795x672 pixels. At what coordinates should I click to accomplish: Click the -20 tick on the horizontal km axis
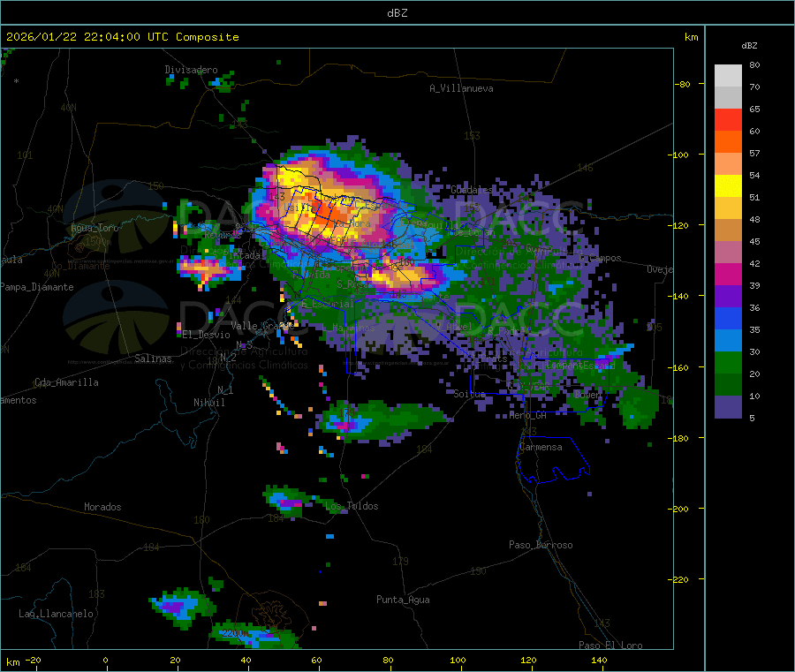pyautogui.click(x=34, y=660)
